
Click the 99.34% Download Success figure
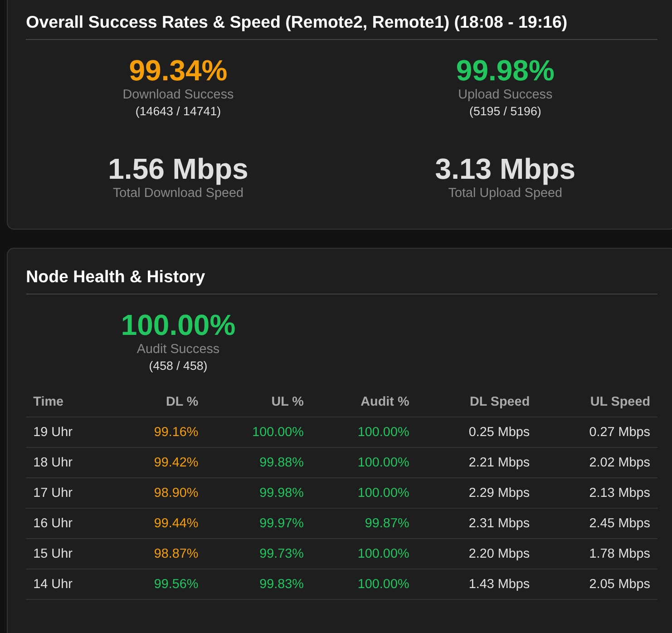[178, 71]
